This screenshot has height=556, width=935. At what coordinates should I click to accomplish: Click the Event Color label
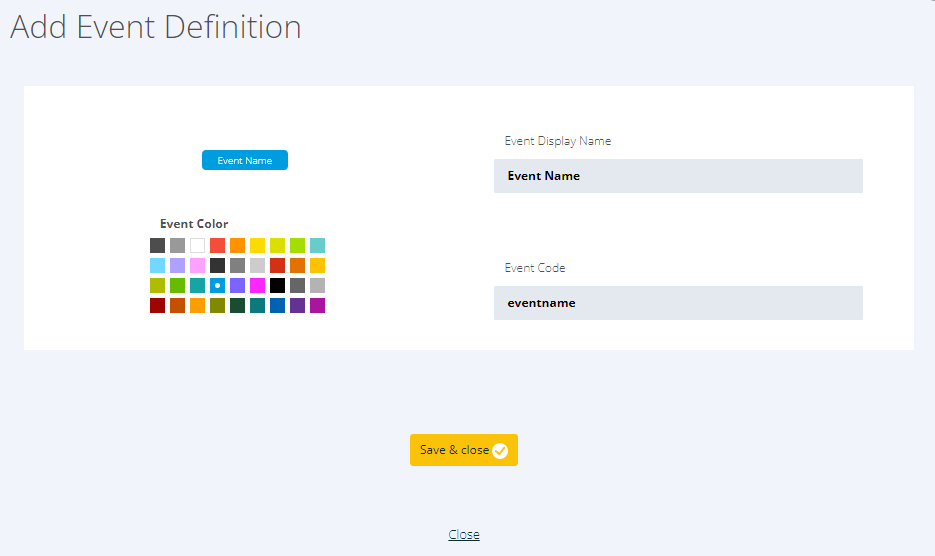tap(194, 224)
